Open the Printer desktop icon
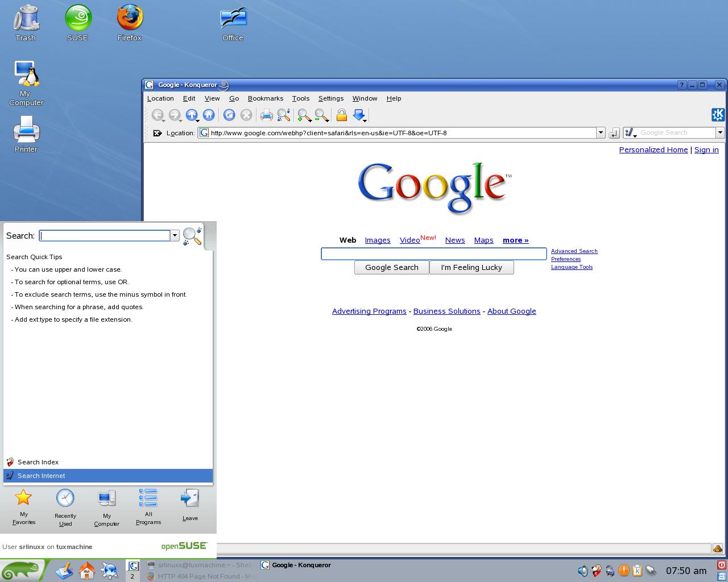Image resolution: width=728 pixels, height=582 pixels. pyautogui.click(x=26, y=134)
